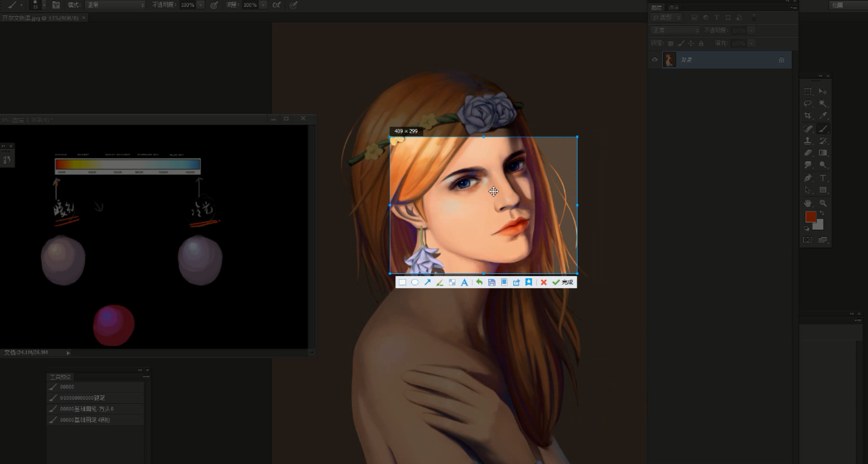The width and height of the screenshot is (868, 464).
Task: Click the red foreground color swatch
Action: [x=810, y=216]
